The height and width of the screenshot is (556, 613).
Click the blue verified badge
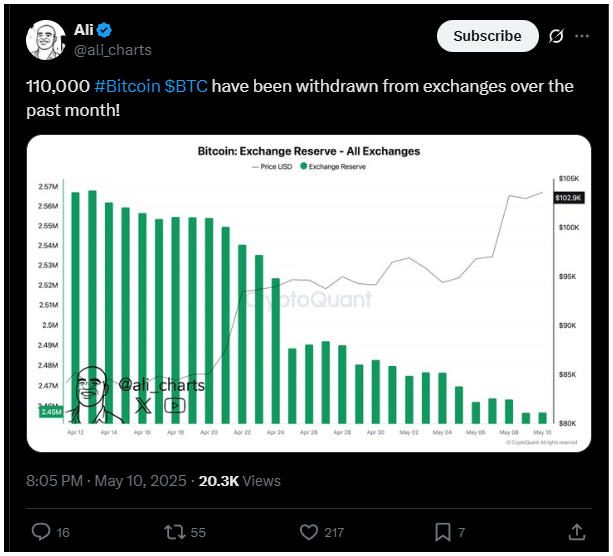pos(104,30)
